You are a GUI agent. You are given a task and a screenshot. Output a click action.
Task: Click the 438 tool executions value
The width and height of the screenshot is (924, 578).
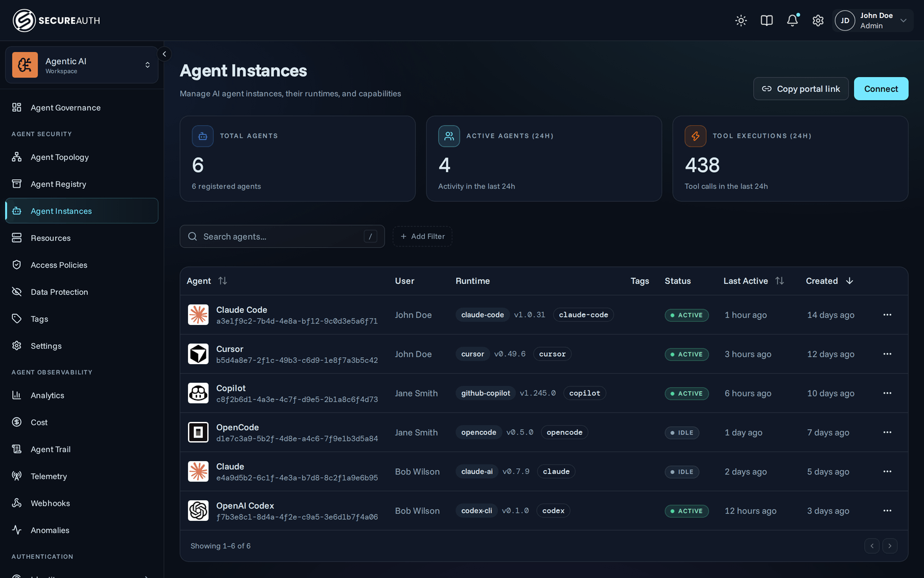click(x=702, y=165)
